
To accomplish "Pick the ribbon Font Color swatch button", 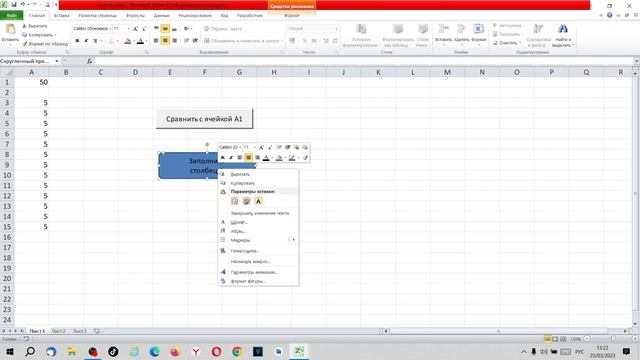I will coord(140,41).
